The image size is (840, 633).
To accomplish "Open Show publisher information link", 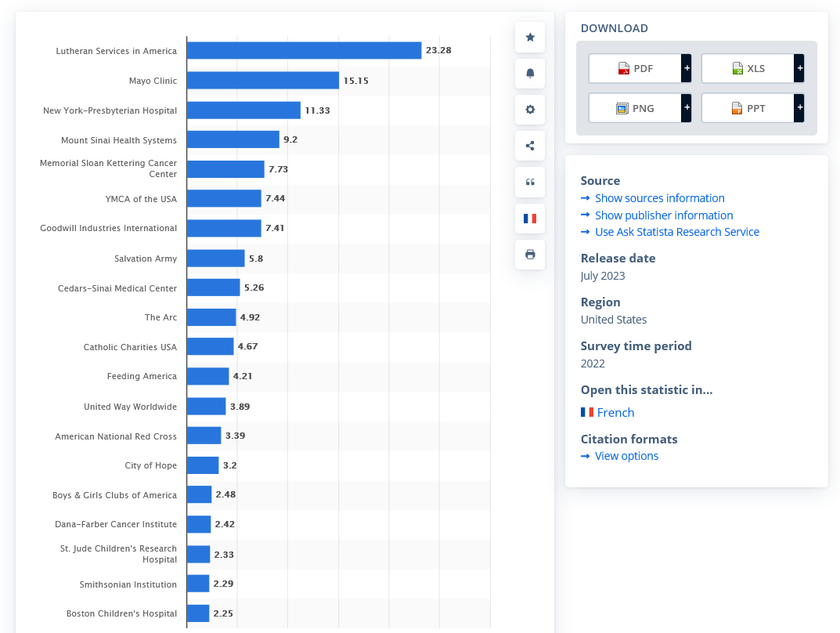I will click(664, 215).
